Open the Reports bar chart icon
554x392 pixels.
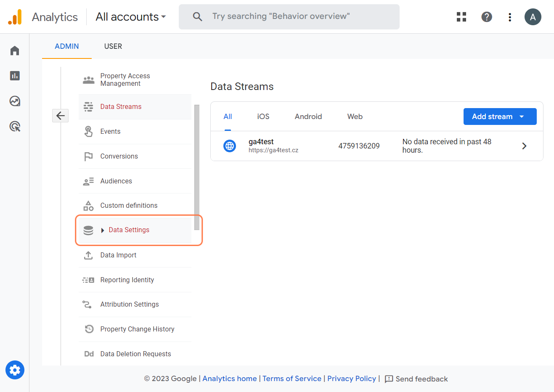click(15, 76)
